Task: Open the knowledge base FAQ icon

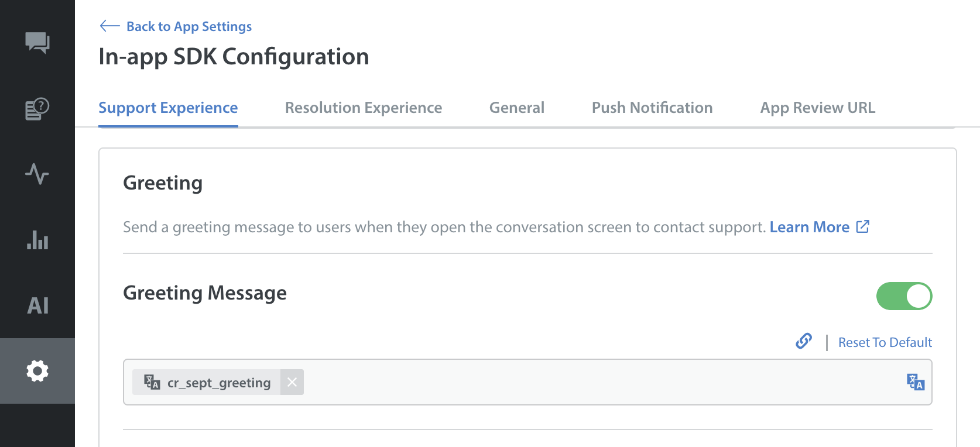Action: pos(37,109)
